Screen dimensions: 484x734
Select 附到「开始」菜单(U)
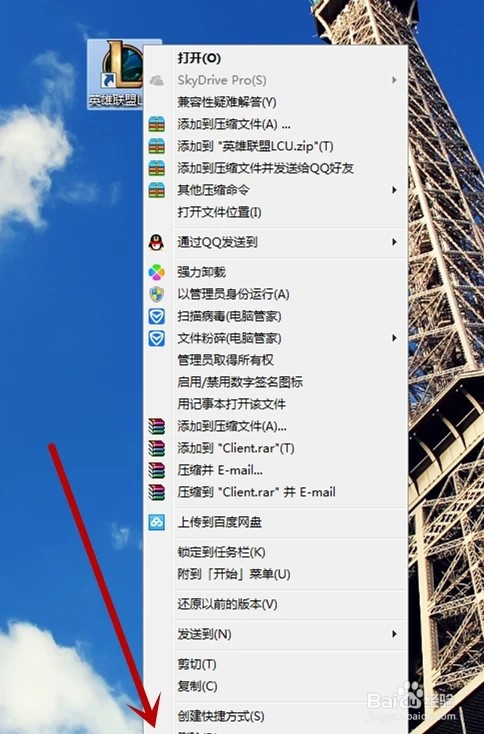[x=275, y=574]
